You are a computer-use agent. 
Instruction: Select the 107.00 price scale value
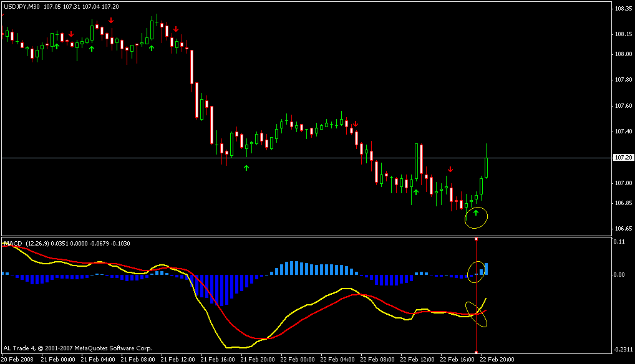point(623,183)
